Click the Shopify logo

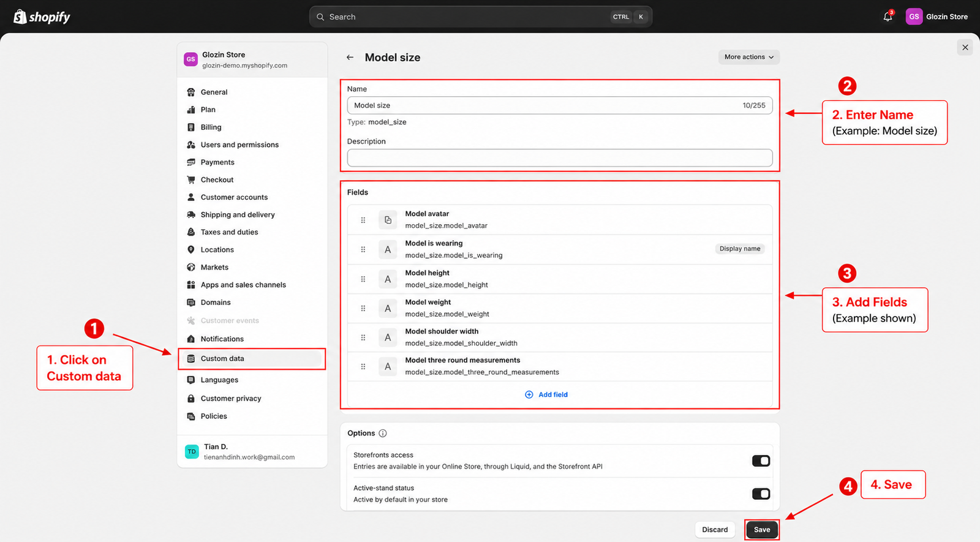[42, 17]
